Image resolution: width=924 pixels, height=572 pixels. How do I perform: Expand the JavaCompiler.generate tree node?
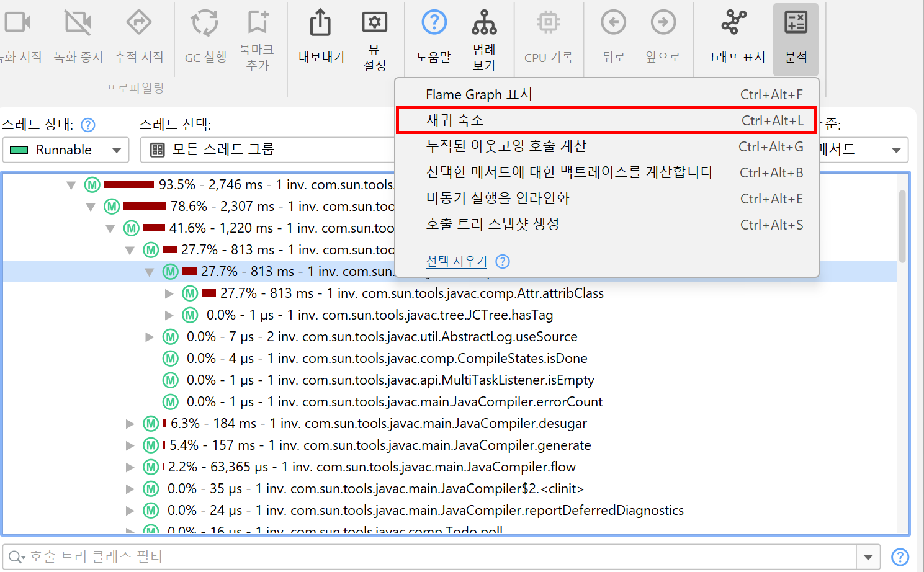pyautogui.click(x=130, y=445)
